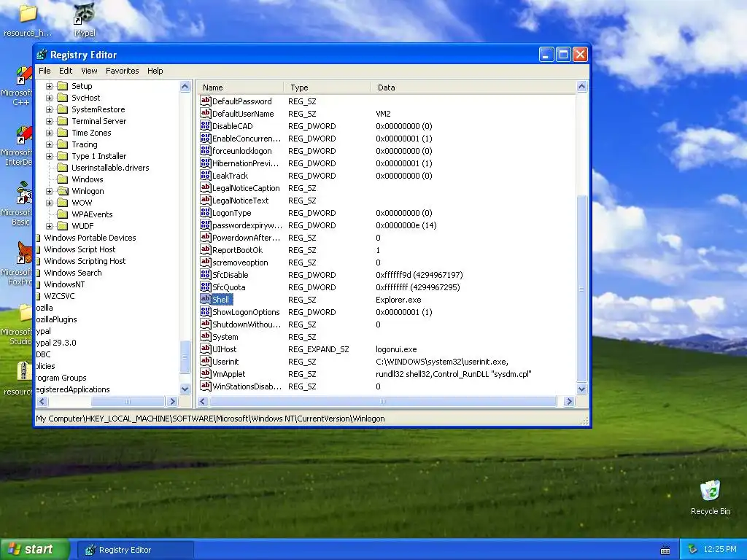This screenshot has width=747, height=560.
Task: Expand the Winlogon key
Action: 49,191
